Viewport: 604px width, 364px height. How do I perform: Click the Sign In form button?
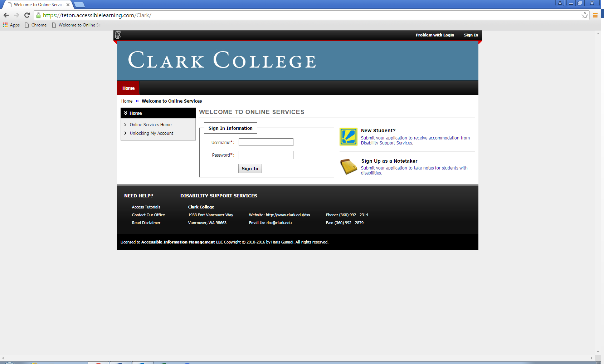tap(250, 168)
